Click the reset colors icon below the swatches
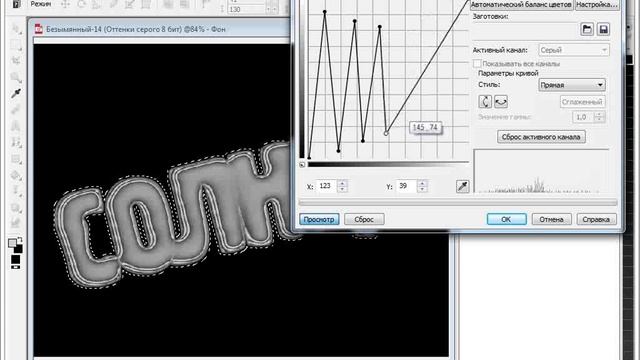The width and height of the screenshot is (640, 360). click(x=16, y=267)
